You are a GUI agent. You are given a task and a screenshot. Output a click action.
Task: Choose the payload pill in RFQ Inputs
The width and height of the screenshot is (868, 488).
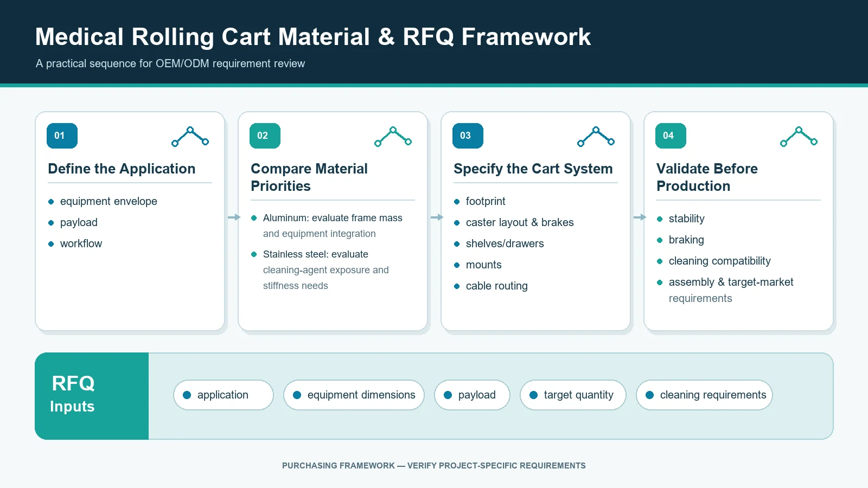(472, 395)
